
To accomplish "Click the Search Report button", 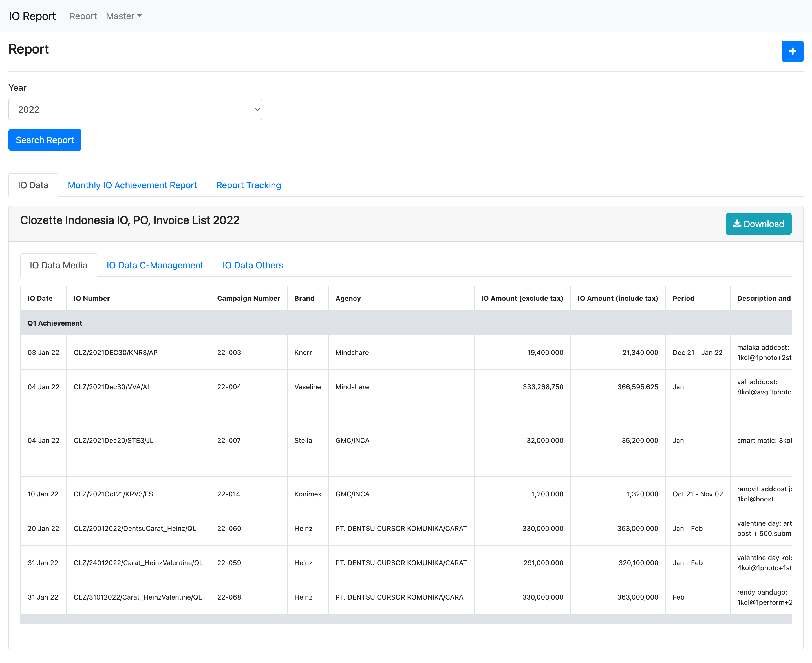I will coord(45,140).
